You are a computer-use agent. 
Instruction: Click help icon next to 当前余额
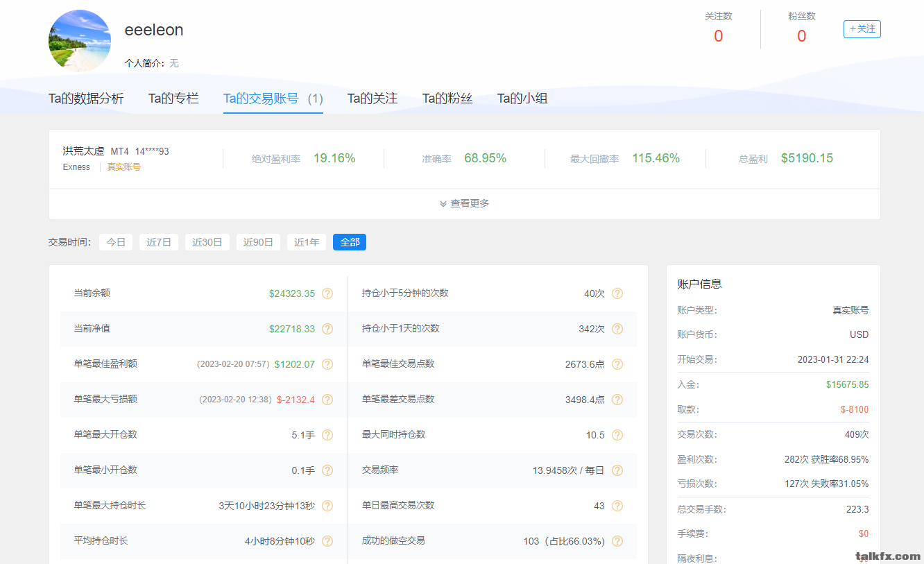[327, 293]
